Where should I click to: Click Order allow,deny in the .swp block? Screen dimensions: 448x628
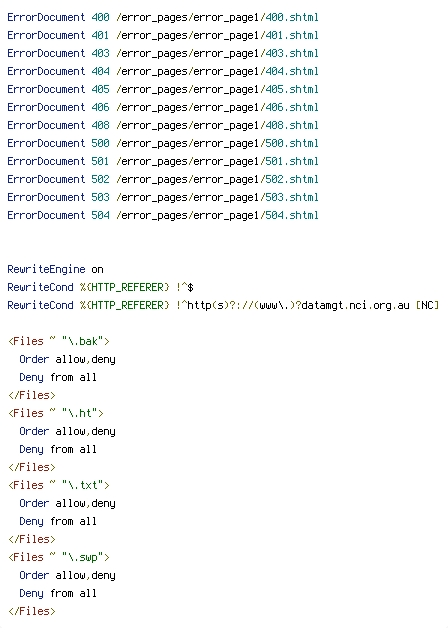67,576
